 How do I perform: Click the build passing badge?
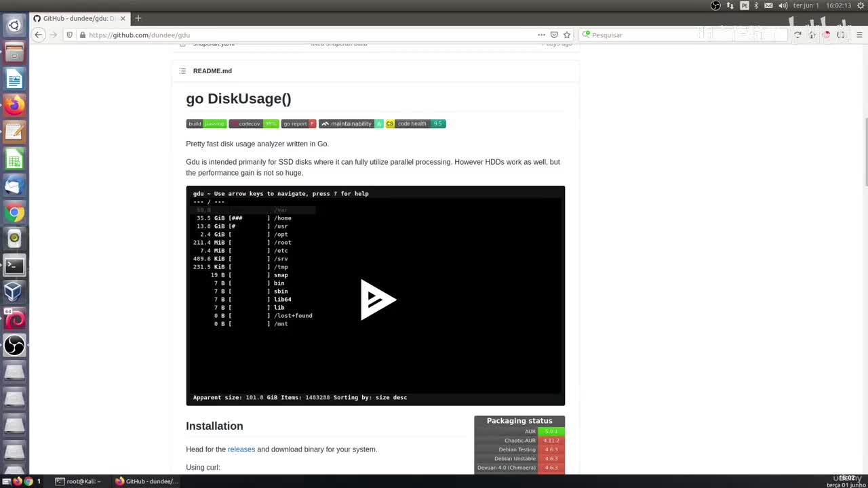[x=206, y=123]
